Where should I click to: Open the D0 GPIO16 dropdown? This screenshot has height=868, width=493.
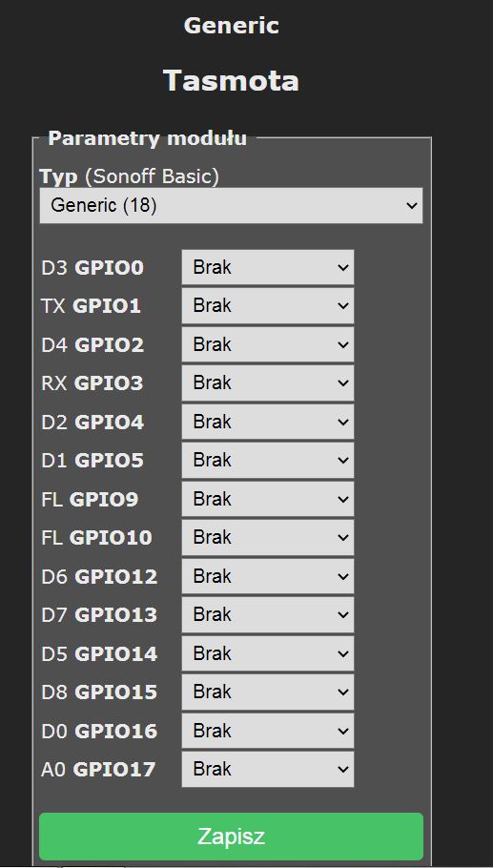[x=268, y=731]
